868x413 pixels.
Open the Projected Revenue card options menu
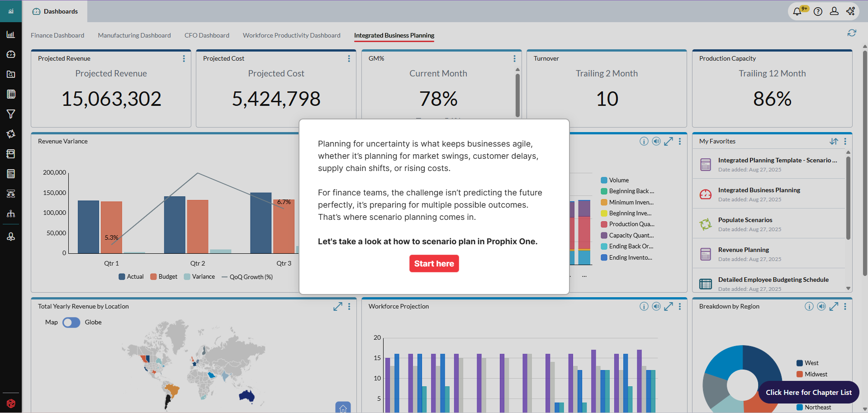click(184, 59)
